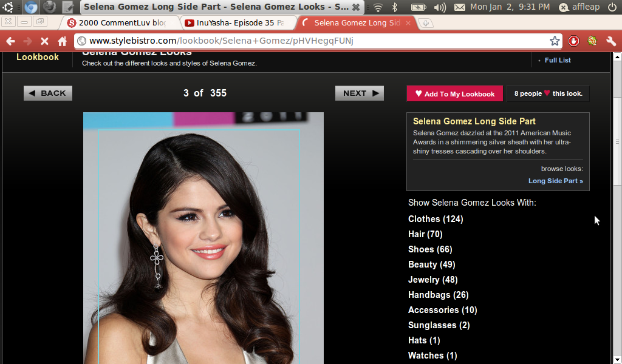The width and height of the screenshot is (622, 364).
Task: Show looks with Hair (70)
Action: coord(425,234)
